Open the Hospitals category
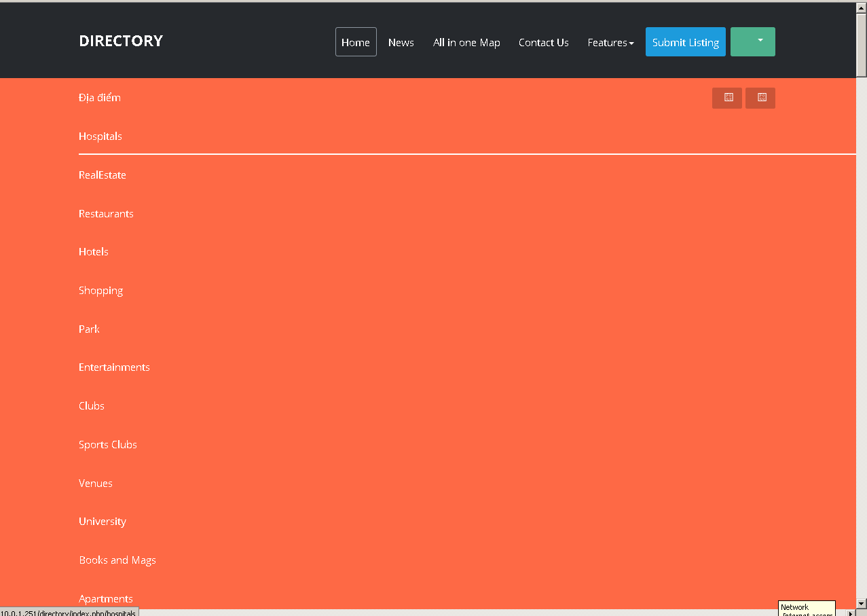867x616 pixels. tap(100, 136)
